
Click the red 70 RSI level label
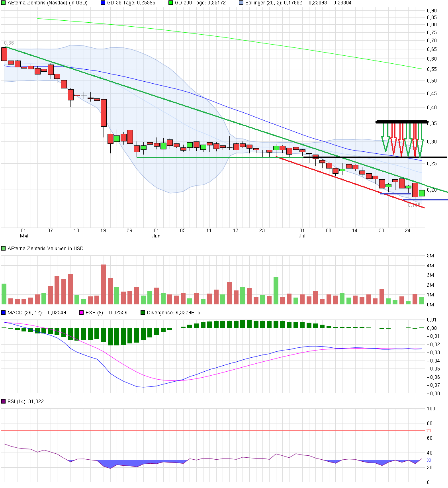[x=429, y=431]
